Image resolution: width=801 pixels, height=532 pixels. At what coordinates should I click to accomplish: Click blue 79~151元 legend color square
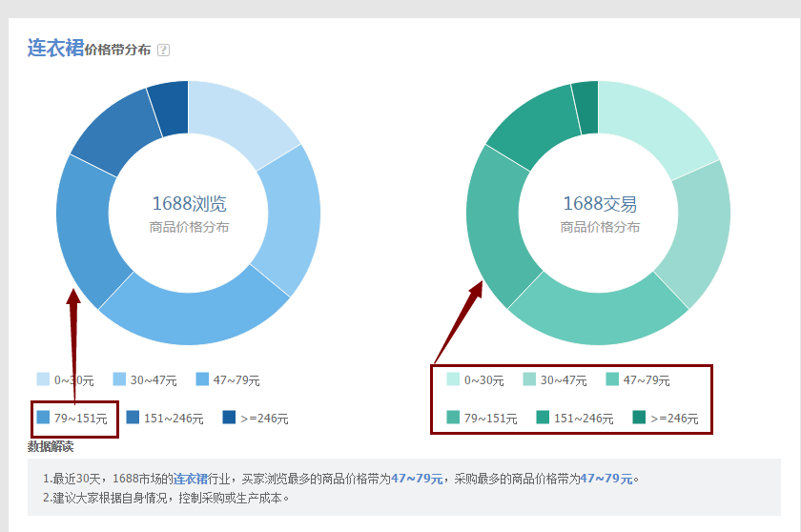click(43, 418)
